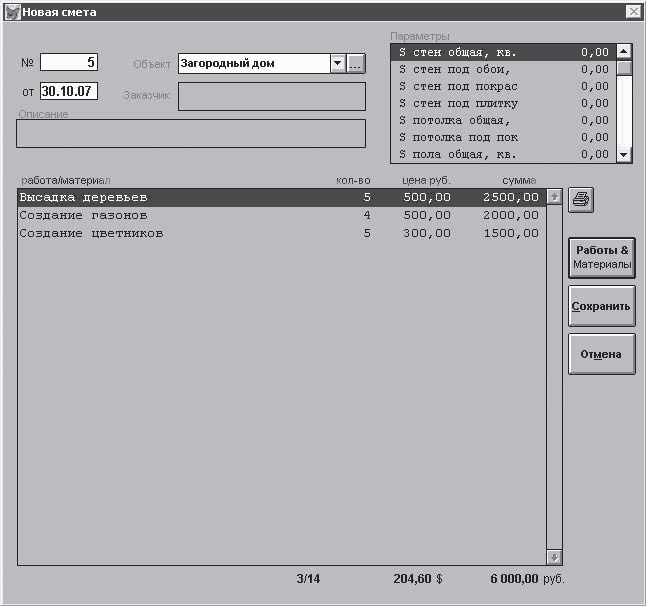
Task: Select parameter S стен под обои
Action: pyautogui.click(x=500, y=69)
